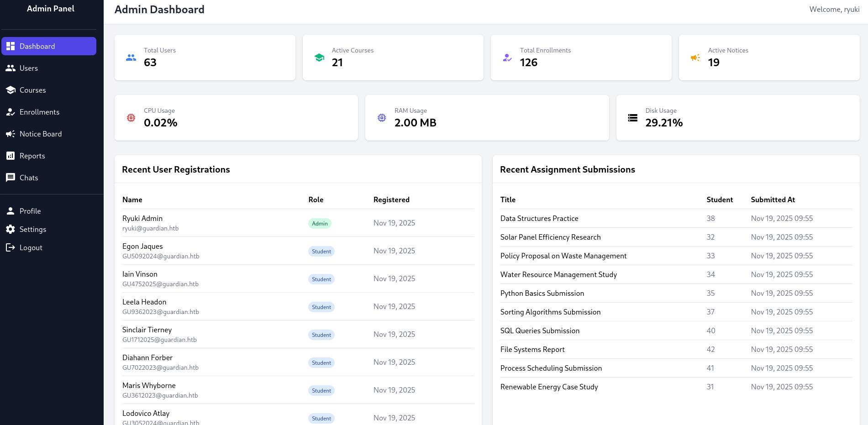
Task: Select the Admin role badge for Ryuki Admin
Action: 320,223
